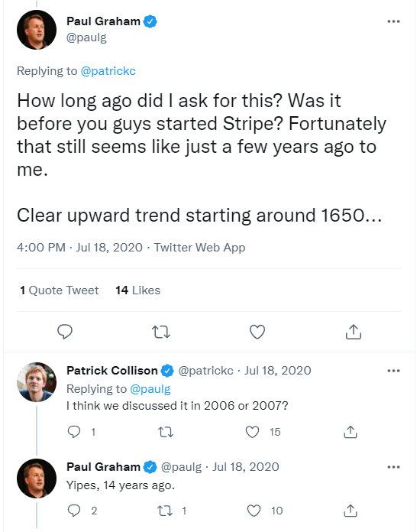Reply to Paul Graham's main tweet

tap(65, 332)
